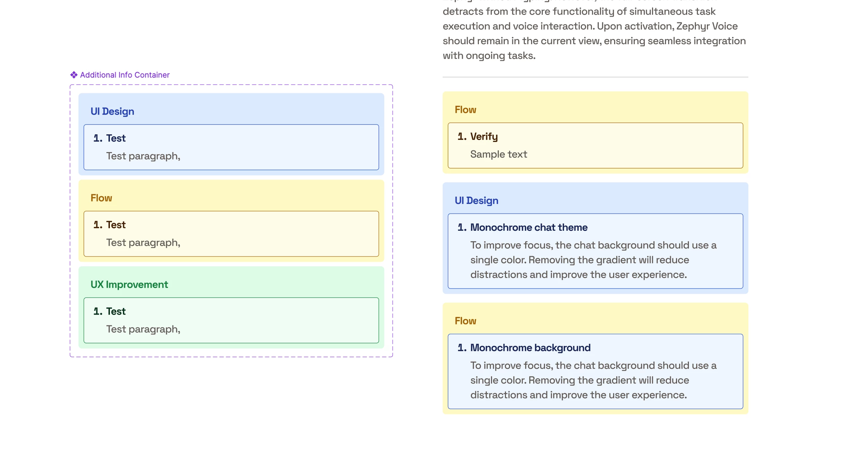Select the Test item under Flow
Image resolution: width=868 pixels, height=458 pixels.
pyautogui.click(x=116, y=225)
